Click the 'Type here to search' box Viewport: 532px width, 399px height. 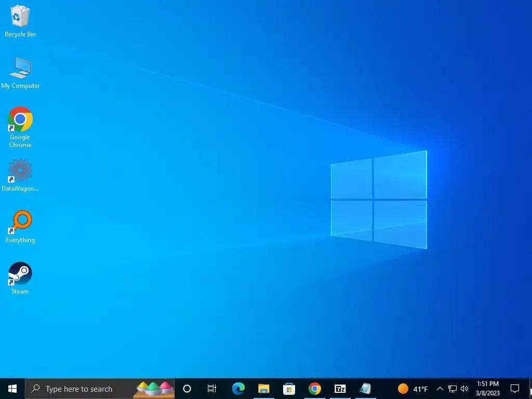[x=100, y=389]
